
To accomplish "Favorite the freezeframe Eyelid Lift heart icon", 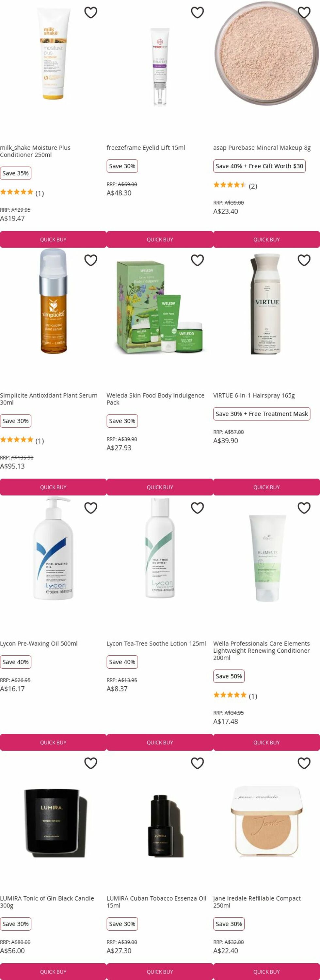I will [197, 12].
